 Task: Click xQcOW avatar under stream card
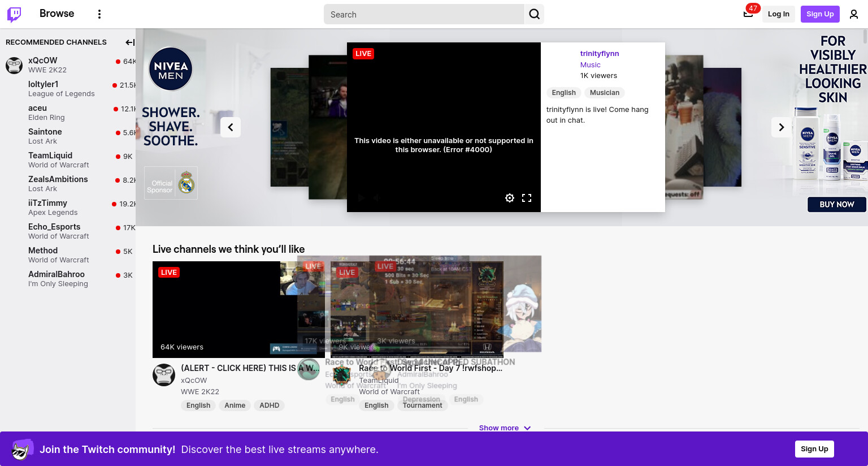(x=164, y=375)
